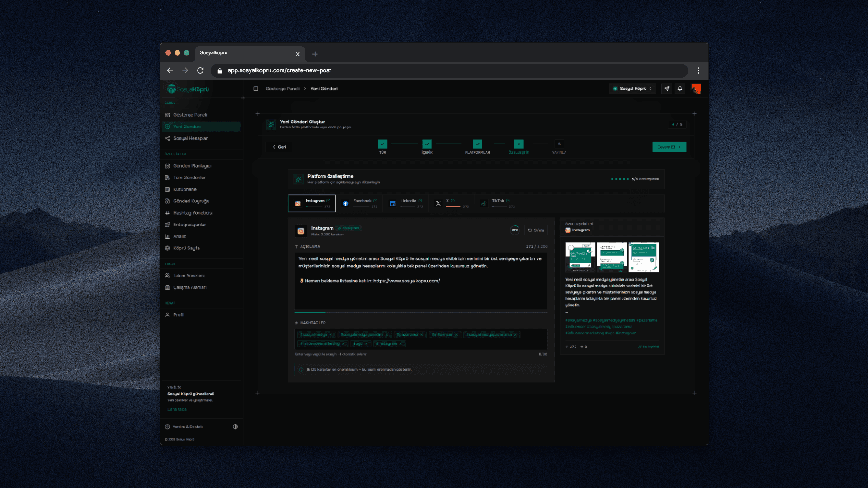
Task: Open Çalışma Alanları
Action: pos(202,287)
